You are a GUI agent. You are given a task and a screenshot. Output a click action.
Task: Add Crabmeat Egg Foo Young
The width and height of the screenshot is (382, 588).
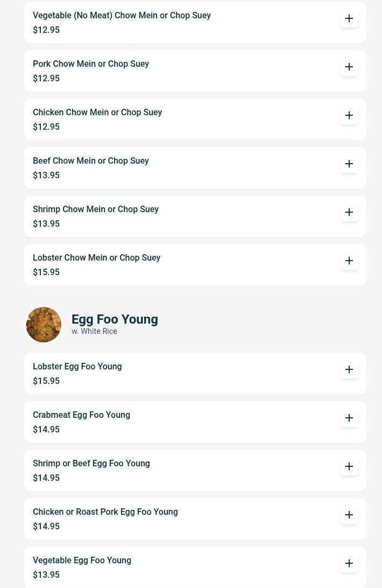coord(349,418)
